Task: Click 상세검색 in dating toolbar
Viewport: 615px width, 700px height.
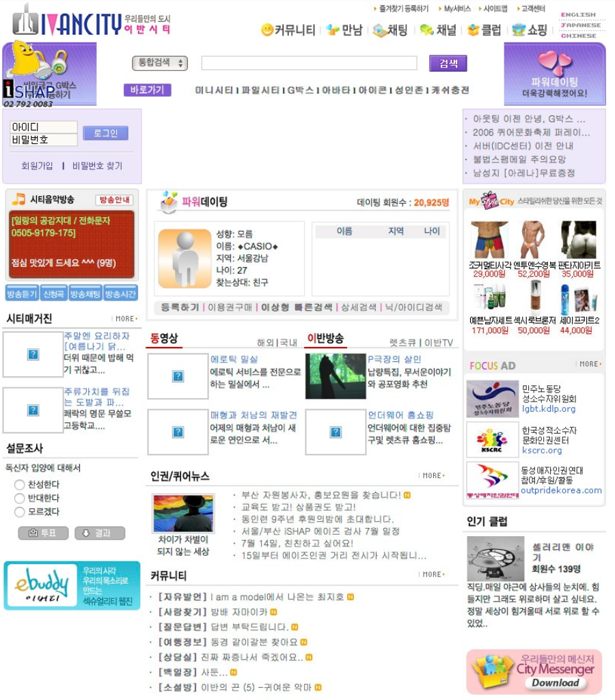Action: (359, 307)
